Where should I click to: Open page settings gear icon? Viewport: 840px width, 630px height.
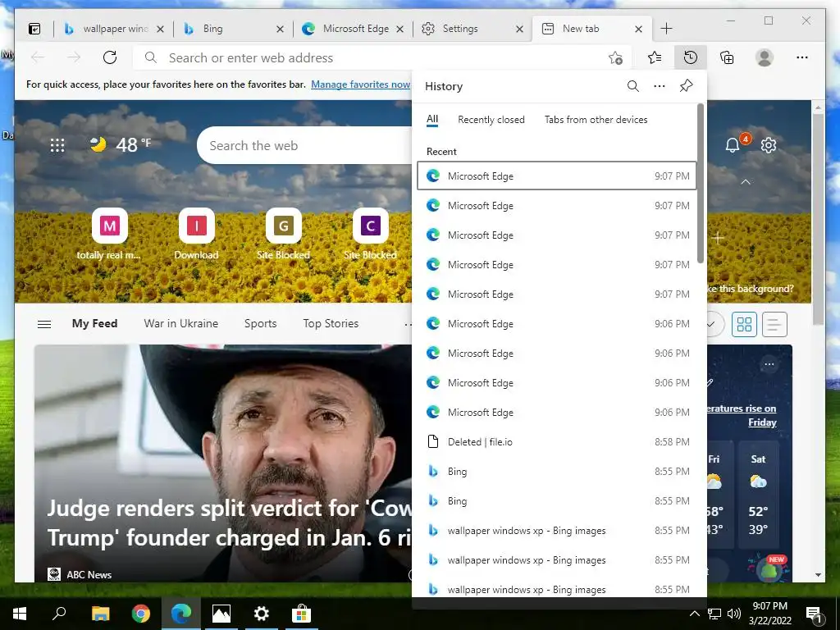[x=768, y=144]
